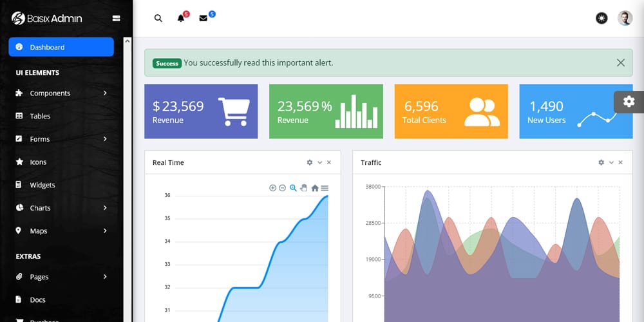
Task: Open the messages envelope icon
Action: click(x=204, y=19)
